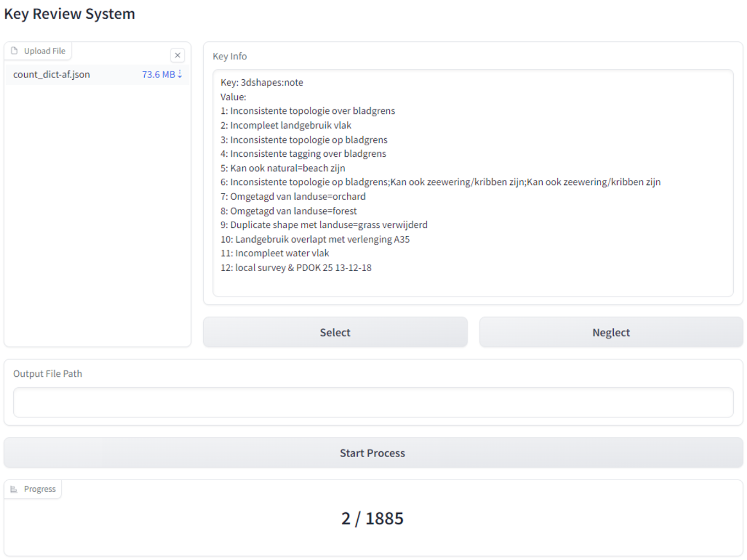This screenshot has height=560, width=747.
Task: Click line '4: Inconsistente tagging over bladgrens'
Action: click(303, 153)
